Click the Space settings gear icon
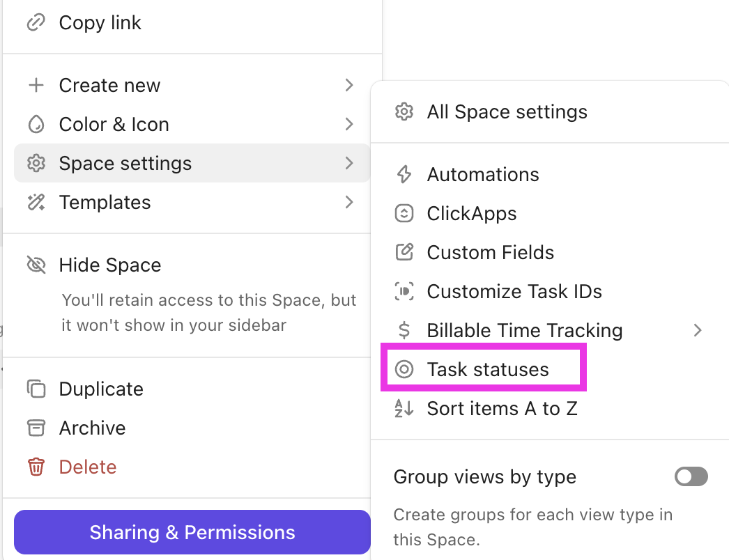Screen dimensions: 729x560 36,163
